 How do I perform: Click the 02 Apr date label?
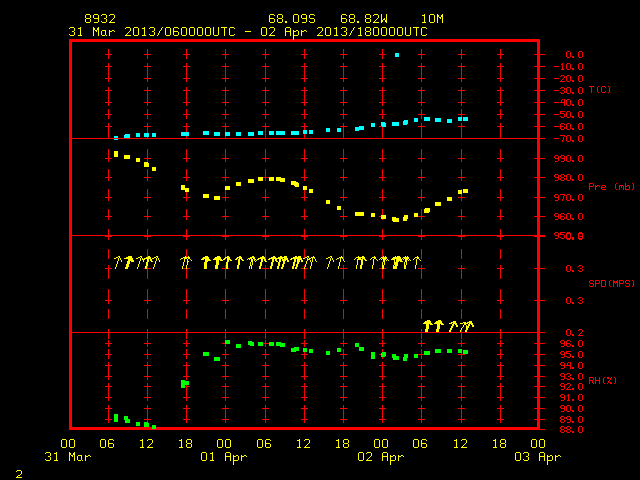[x=380, y=457]
